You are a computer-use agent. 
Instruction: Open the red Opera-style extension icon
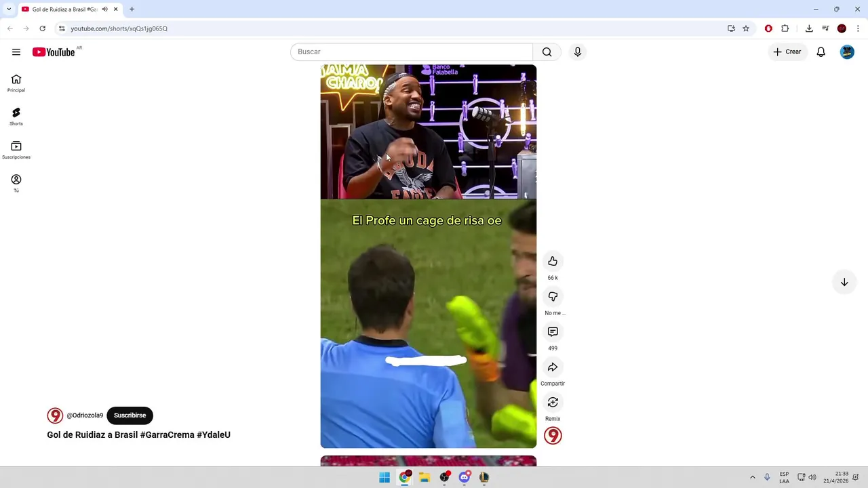[x=768, y=28]
